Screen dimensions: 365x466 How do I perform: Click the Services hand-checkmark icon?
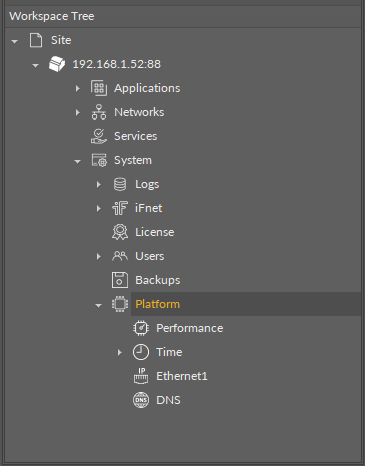tap(99, 136)
